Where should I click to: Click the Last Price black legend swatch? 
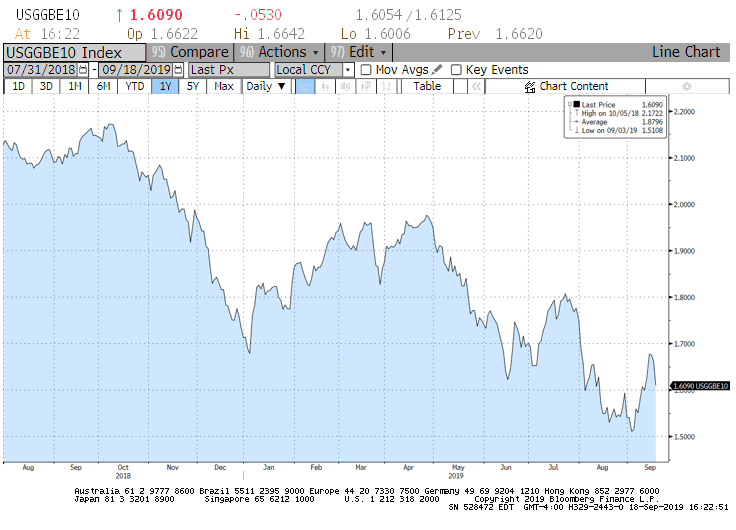(x=576, y=104)
